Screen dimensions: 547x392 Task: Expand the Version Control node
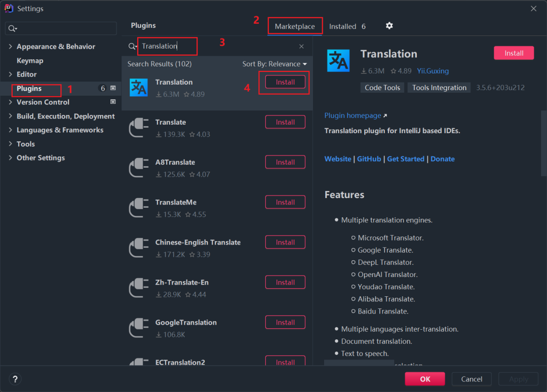tap(10, 102)
